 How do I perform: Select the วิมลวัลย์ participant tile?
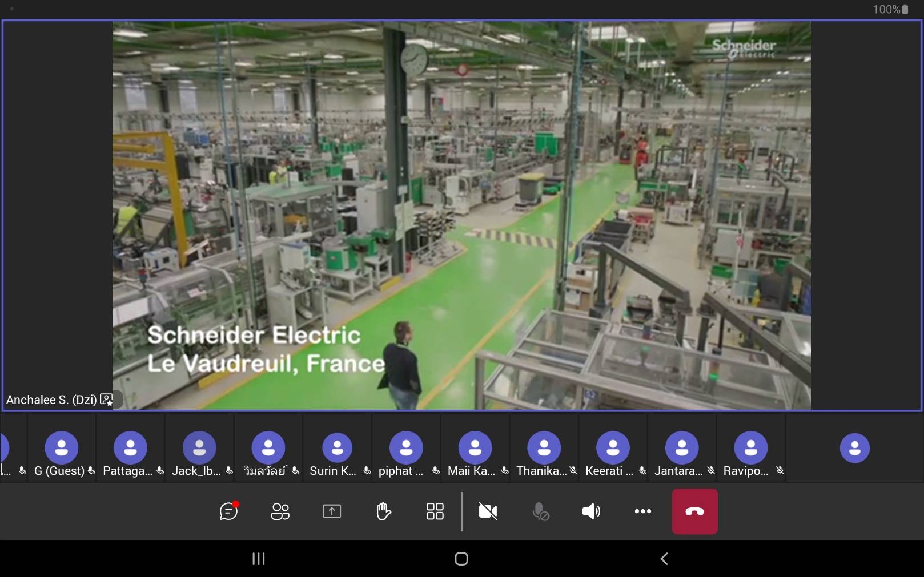click(268, 449)
